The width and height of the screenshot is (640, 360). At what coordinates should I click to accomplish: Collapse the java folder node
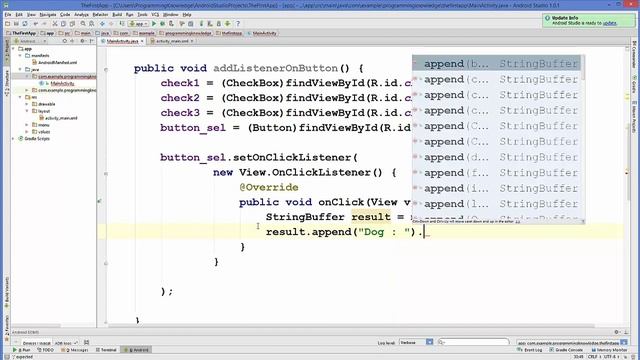[x=20, y=69]
